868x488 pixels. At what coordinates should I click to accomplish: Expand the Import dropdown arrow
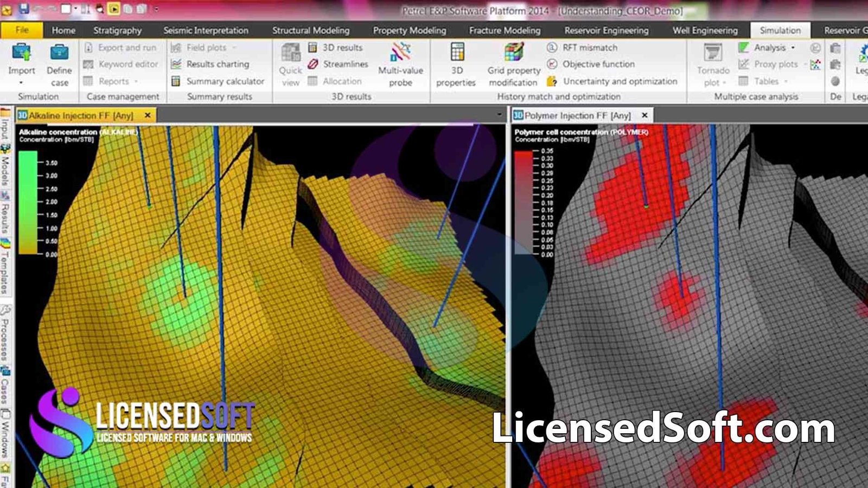(21, 83)
